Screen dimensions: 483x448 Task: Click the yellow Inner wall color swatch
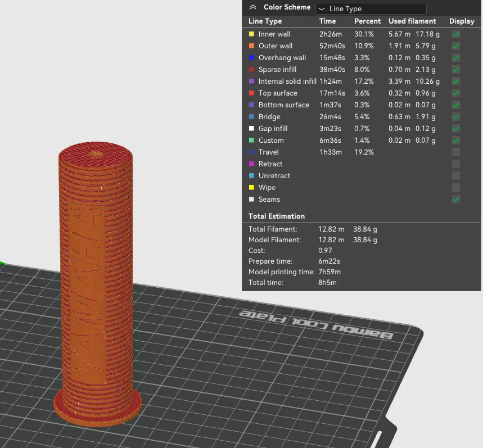point(251,34)
